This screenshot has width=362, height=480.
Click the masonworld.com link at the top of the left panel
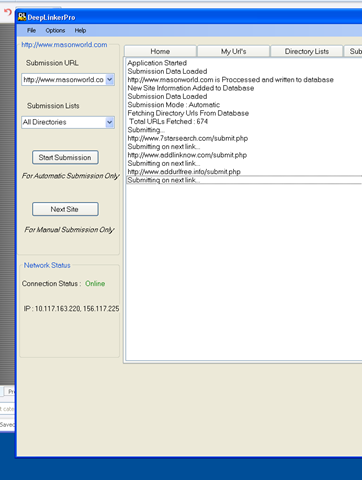click(64, 45)
